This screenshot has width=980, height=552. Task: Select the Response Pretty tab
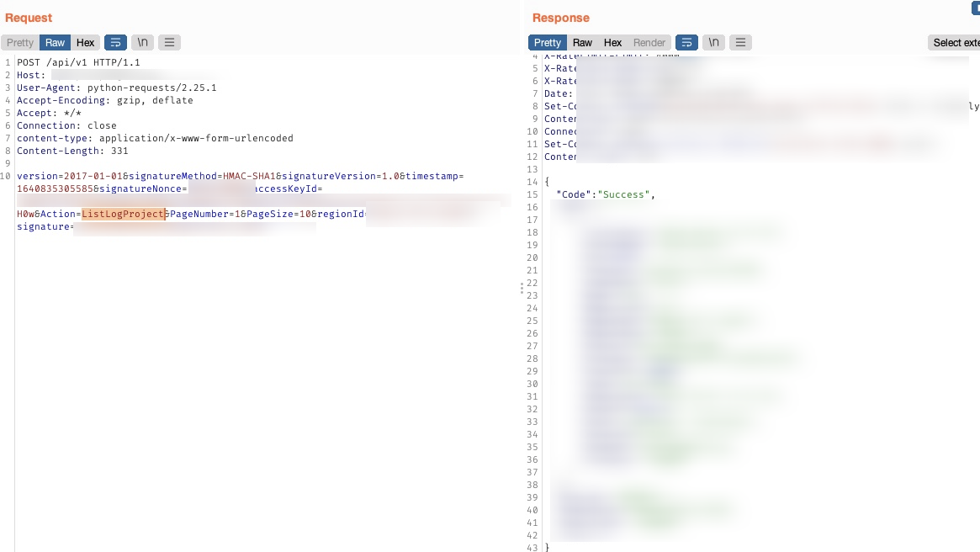pyautogui.click(x=548, y=43)
